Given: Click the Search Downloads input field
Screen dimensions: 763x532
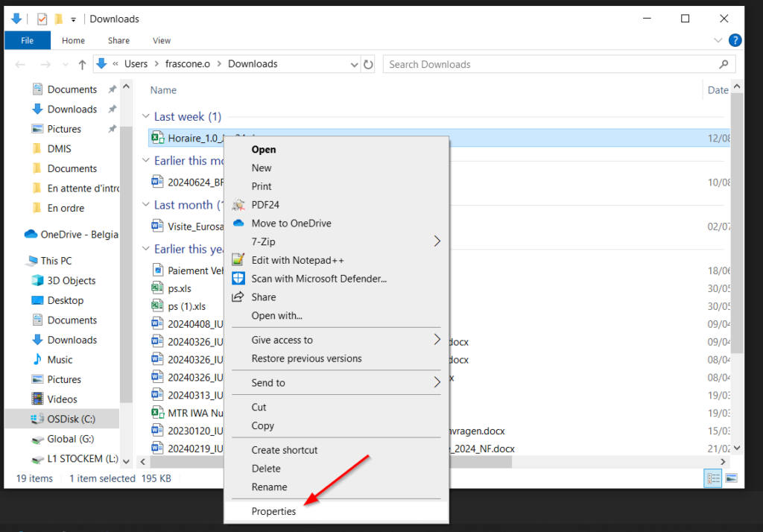Looking at the screenshot, I should 551,64.
